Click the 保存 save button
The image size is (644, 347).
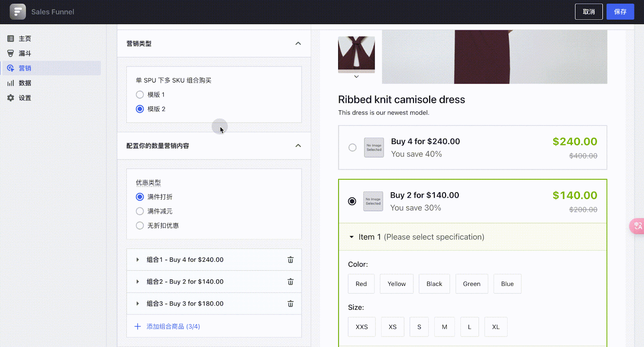click(x=620, y=12)
